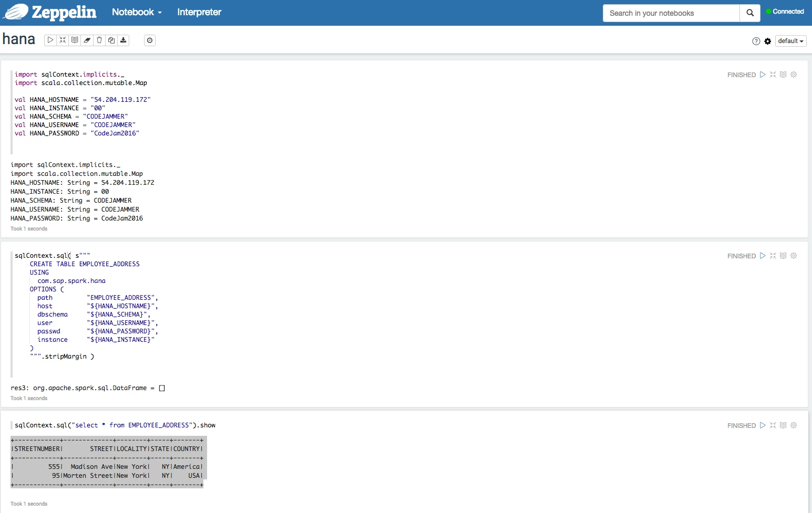Open settings gear of the select paragraph
Image resolution: width=812 pixels, height=513 pixels.
[x=794, y=425]
